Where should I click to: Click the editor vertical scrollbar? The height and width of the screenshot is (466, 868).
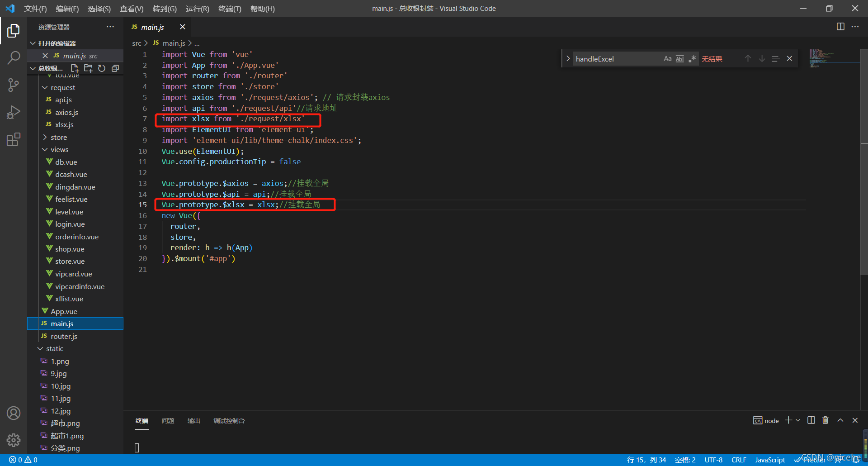click(864, 162)
